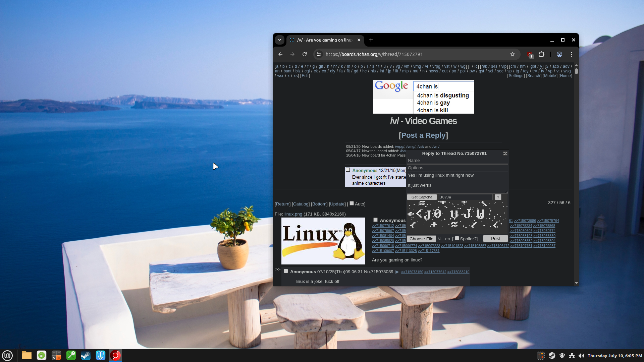The width and height of the screenshot is (644, 362).
Task: Click the captcha help question mark button
Action: 498,197
